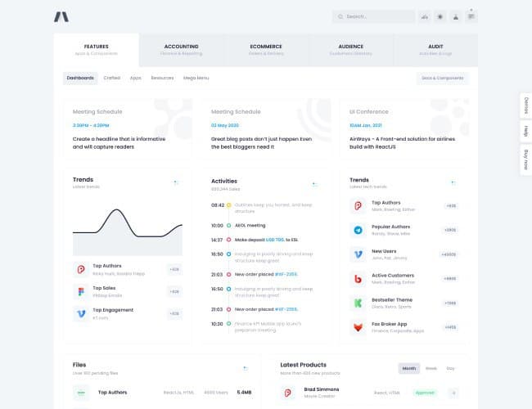The height and width of the screenshot is (409, 532).
Task: Expand the Mega Menu in the sub-navigation
Action: pyautogui.click(x=196, y=78)
